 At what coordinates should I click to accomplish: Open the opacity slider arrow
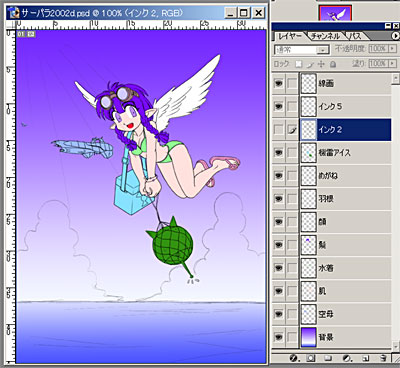[392, 49]
